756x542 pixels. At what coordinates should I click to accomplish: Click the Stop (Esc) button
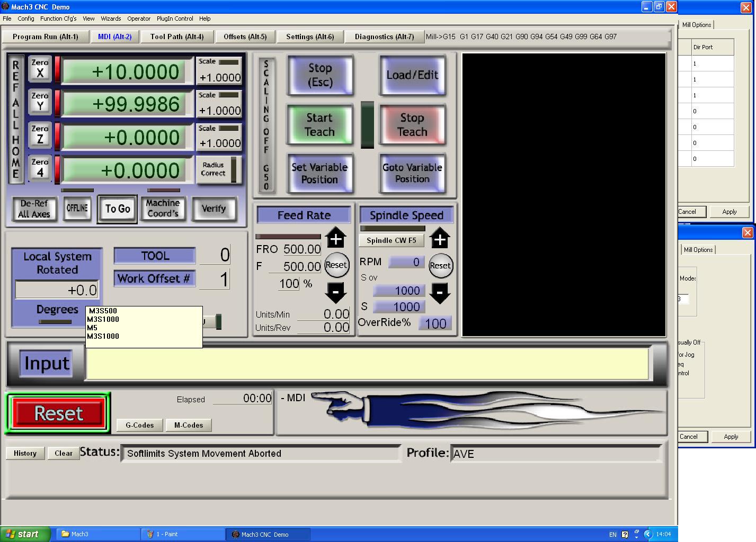point(320,75)
